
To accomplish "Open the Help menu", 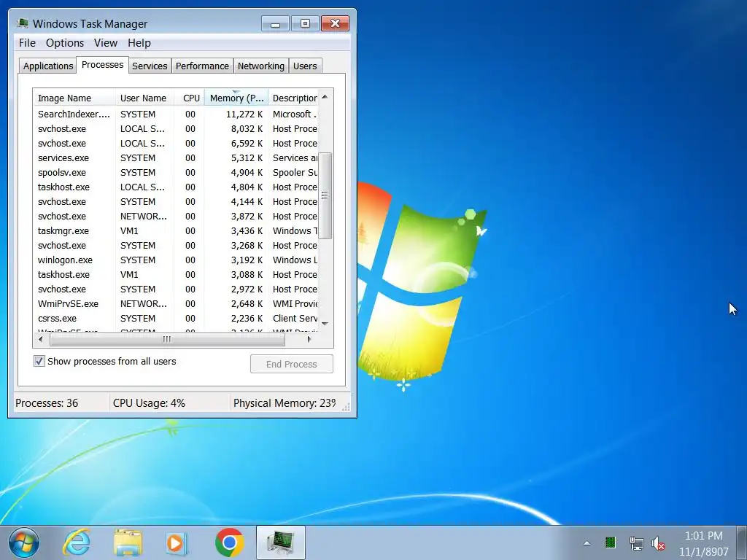I will tap(139, 43).
